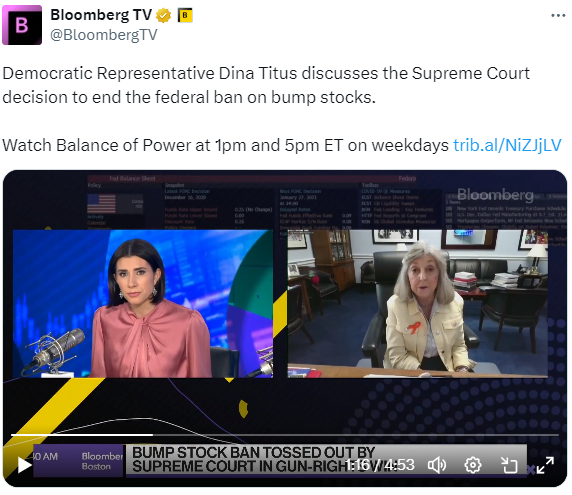Click the yellow Bloomberg affiliate badge

click(185, 15)
